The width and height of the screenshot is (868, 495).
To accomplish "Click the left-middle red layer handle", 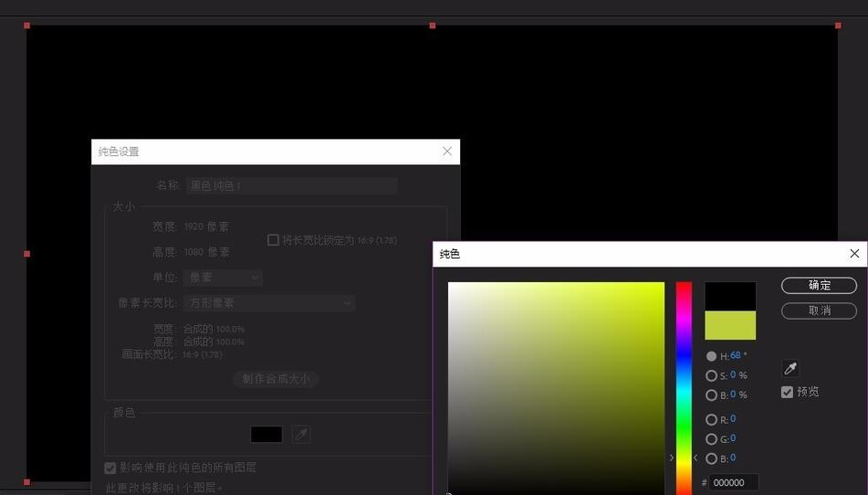I will pyautogui.click(x=26, y=254).
